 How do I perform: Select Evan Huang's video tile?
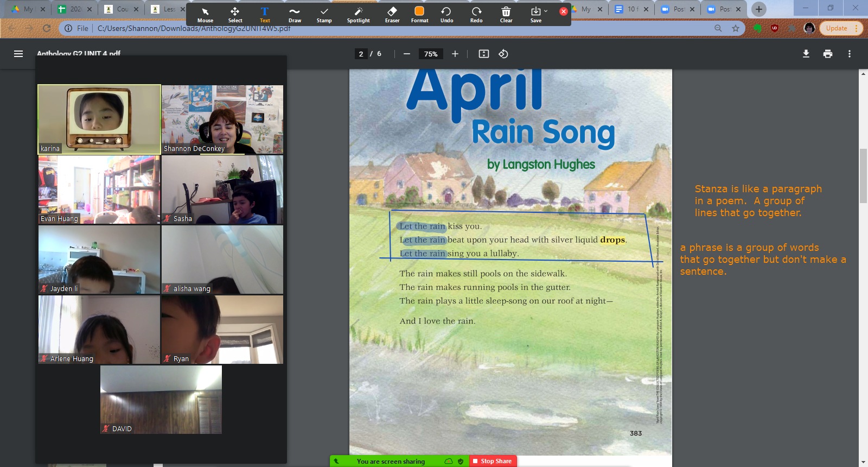99,190
